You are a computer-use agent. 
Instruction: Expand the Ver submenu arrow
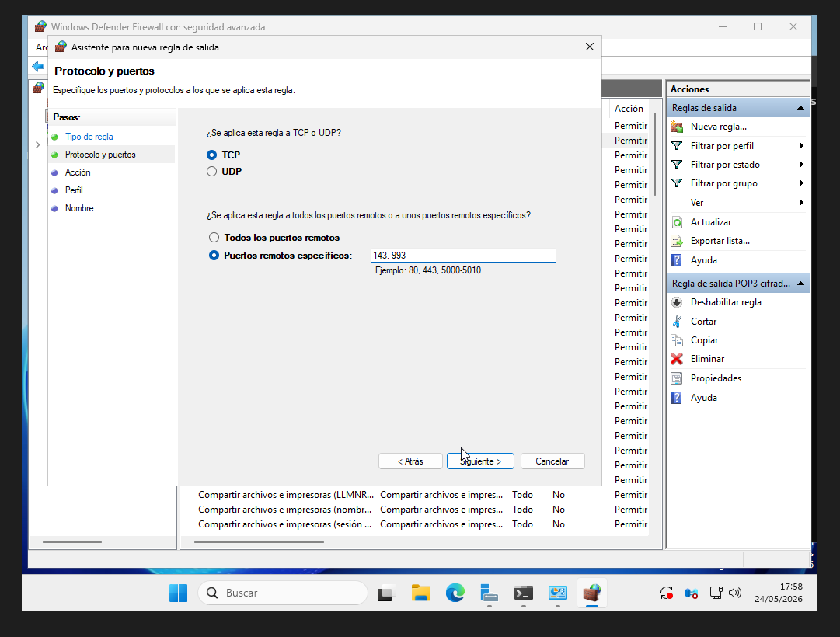(x=801, y=203)
